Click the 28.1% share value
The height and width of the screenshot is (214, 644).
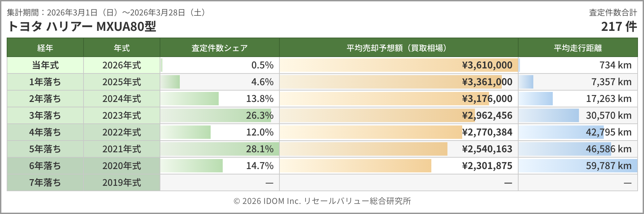[x=260, y=149]
